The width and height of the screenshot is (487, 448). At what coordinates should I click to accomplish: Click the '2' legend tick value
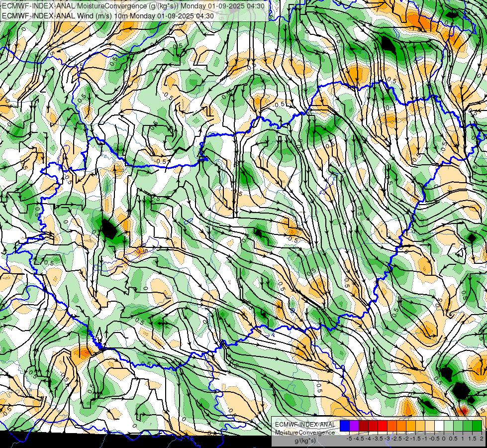482,439
